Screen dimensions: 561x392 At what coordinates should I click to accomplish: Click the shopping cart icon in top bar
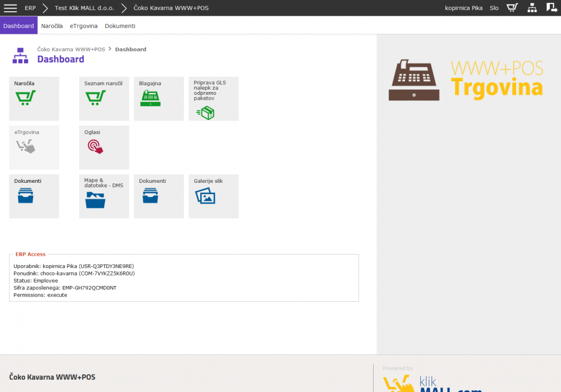(512, 8)
